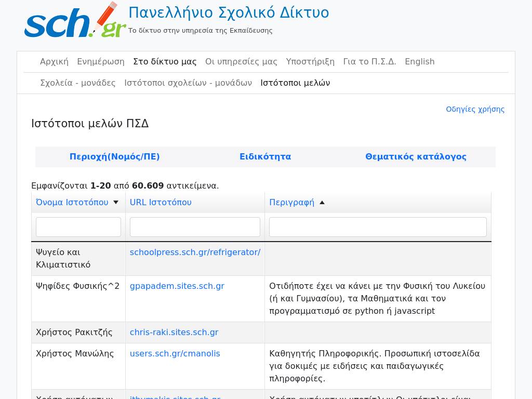Focus the Όνομα Ιστοτόπου filter field

tap(78, 227)
